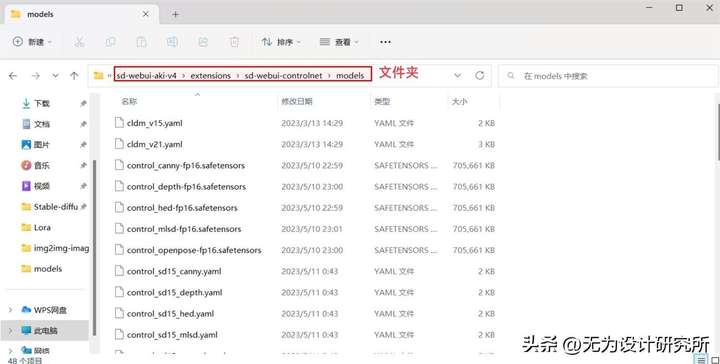Open Downloads (下载) in sidebar
720x364 pixels.
point(42,103)
